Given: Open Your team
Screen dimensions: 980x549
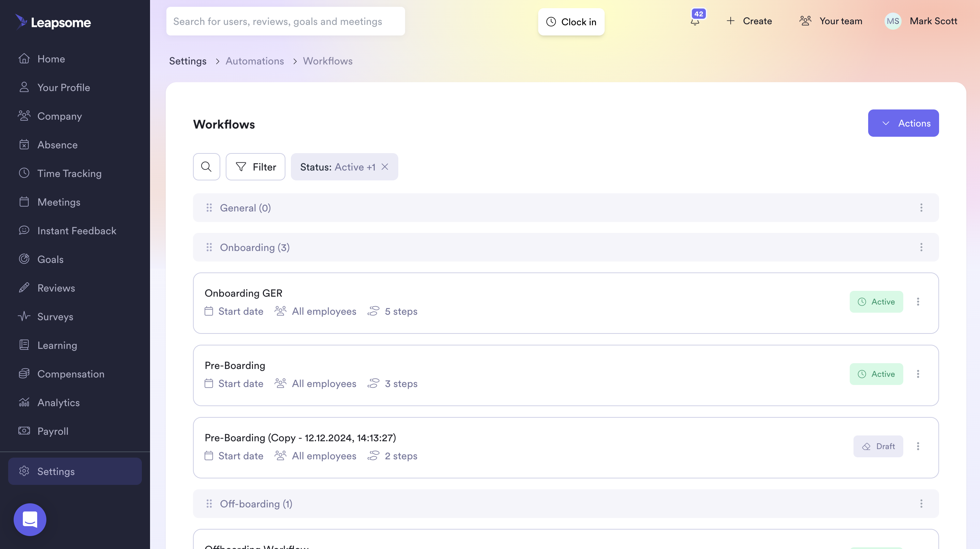Looking at the screenshot, I should 831,21.
